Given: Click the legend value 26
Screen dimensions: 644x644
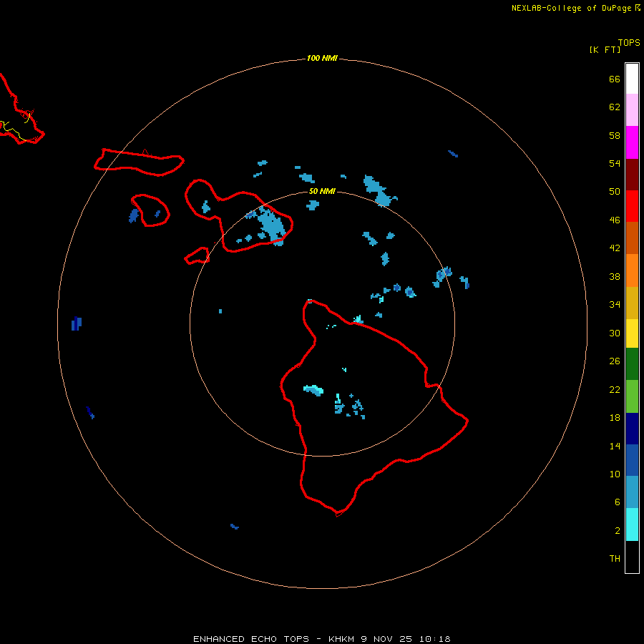Looking at the screenshot, I should pos(615,361).
